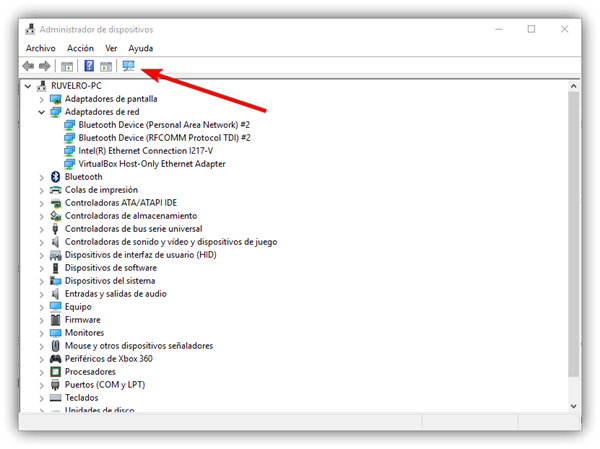The image size is (600, 449).
Task: Click the scrollbar down arrow
Action: (x=573, y=406)
